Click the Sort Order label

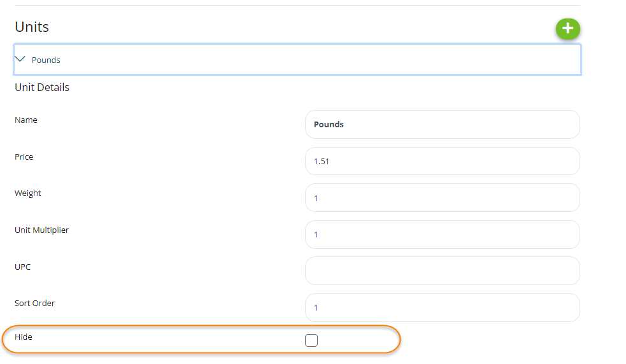tap(34, 303)
